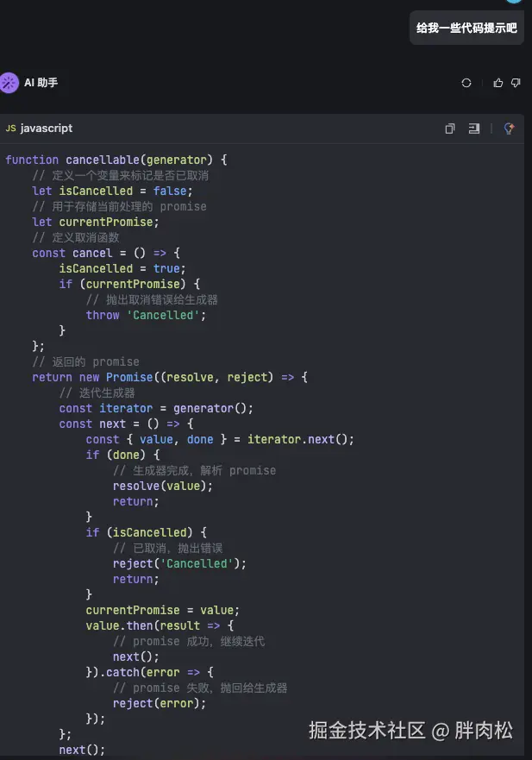Click the thumbs up icon

tap(498, 83)
